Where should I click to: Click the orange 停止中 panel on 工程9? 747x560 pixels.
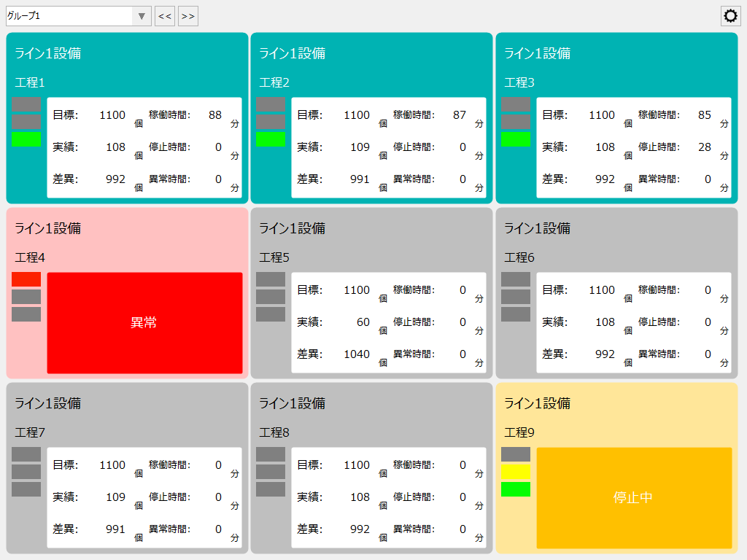coord(633,498)
